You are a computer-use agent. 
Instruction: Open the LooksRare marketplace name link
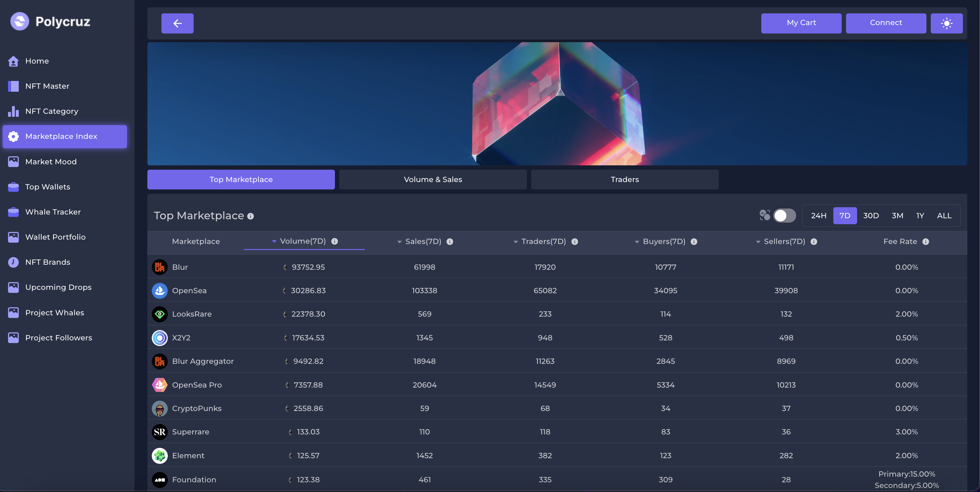192,314
